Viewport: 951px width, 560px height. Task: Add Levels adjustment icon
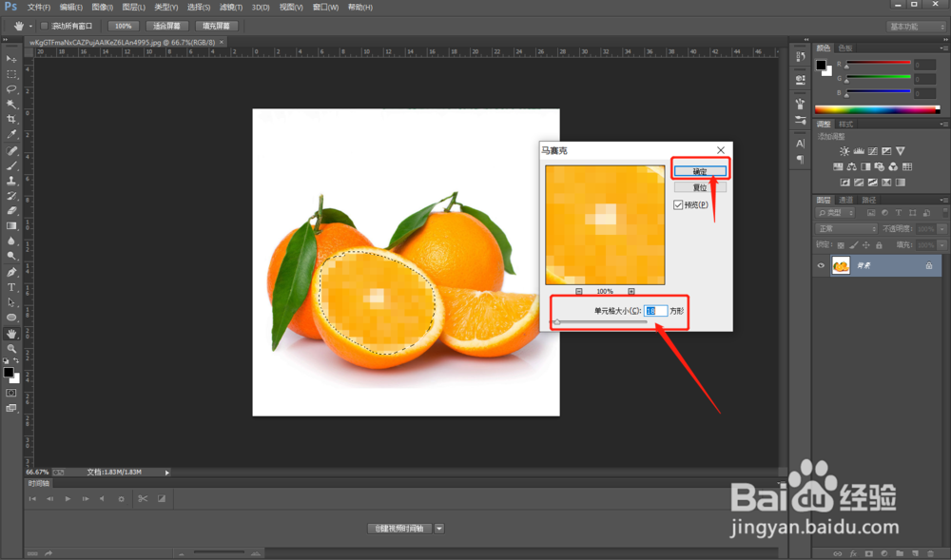(x=859, y=151)
